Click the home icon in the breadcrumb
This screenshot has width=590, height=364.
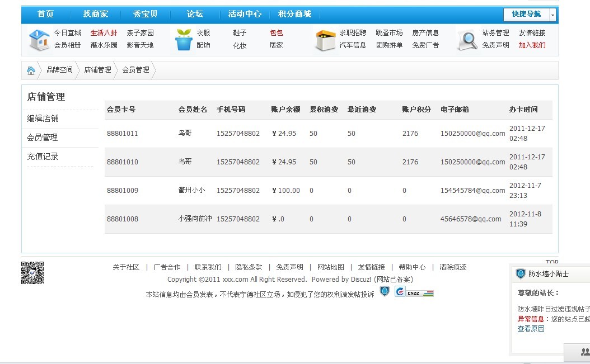click(31, 70)
